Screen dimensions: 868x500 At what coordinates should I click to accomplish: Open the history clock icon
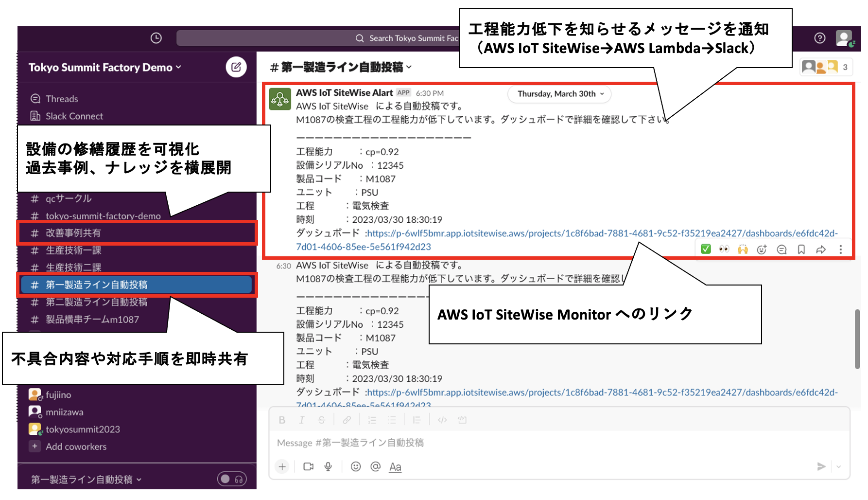coord(156,38)
